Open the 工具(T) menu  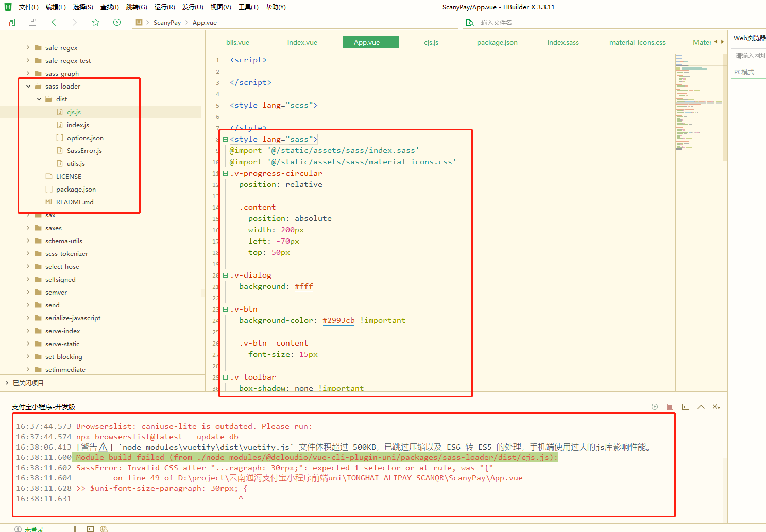(248, 7)
